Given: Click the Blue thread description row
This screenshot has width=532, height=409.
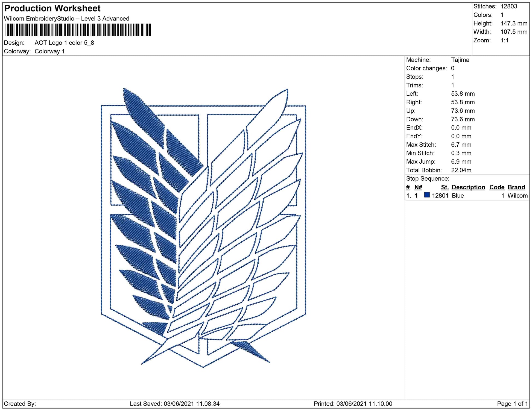Looking at the screenshot, I should tap(458, 196).
